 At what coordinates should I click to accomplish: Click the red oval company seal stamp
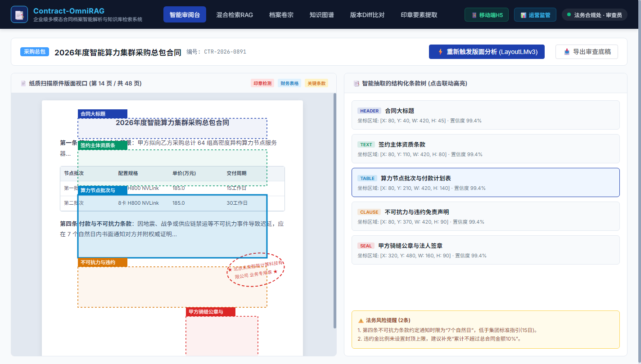256,269
